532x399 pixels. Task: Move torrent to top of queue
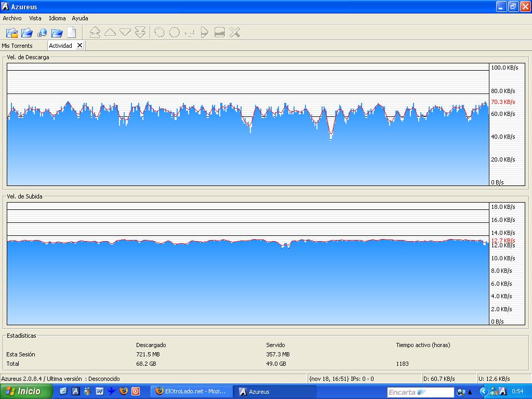tap(95, 33)
